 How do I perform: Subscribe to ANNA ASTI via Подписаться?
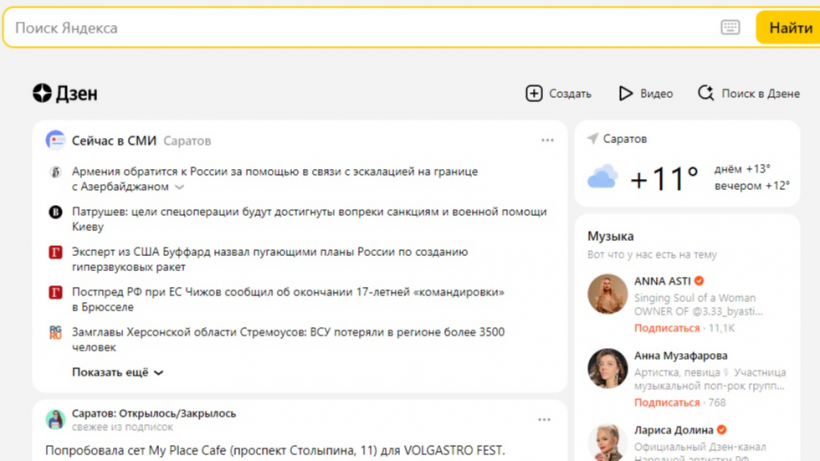[x=667, y=328]
